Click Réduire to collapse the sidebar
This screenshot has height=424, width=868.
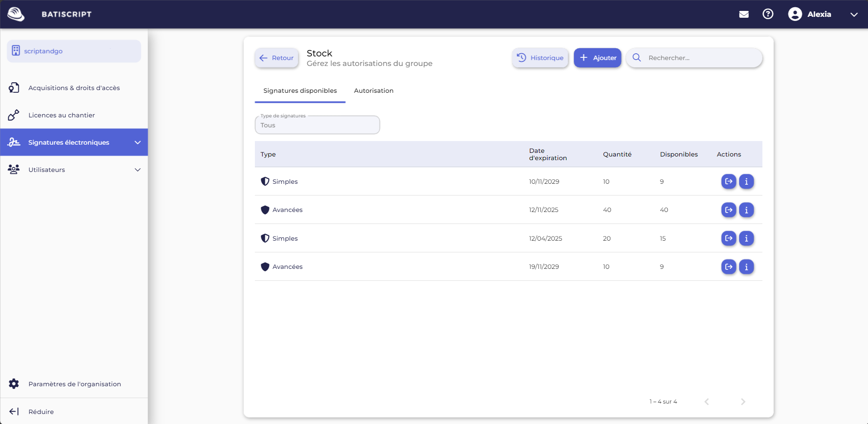[x=74, y=412]
